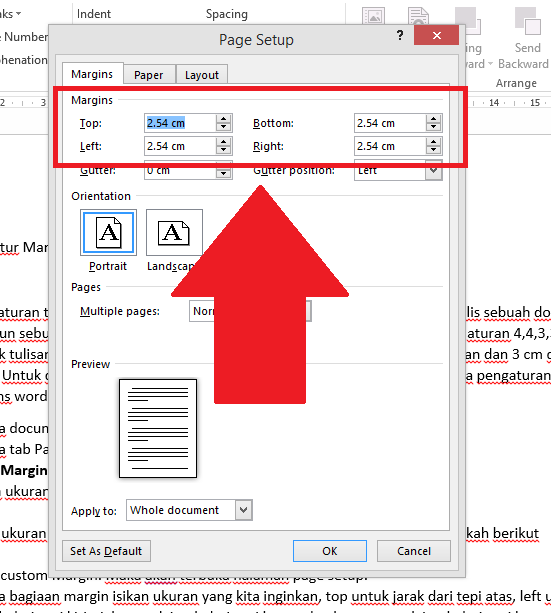Decrease the Gutter value
Screen dimensions: 551x613
[224, 174]
